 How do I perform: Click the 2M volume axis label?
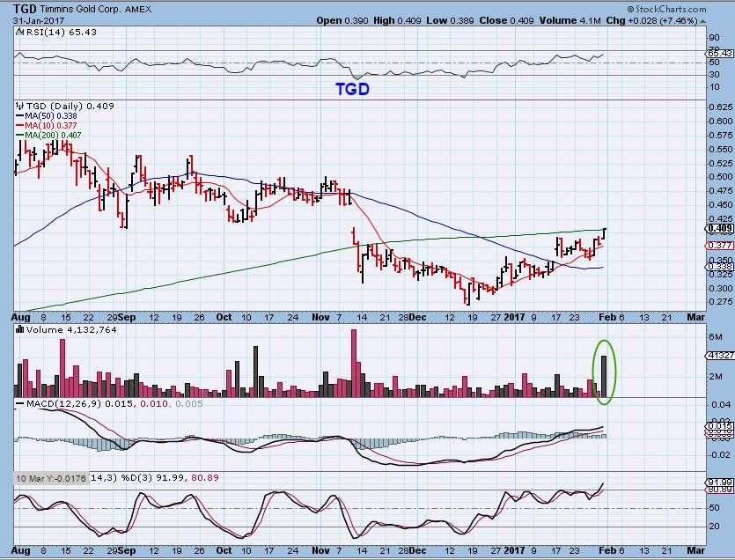pos(716,377)
